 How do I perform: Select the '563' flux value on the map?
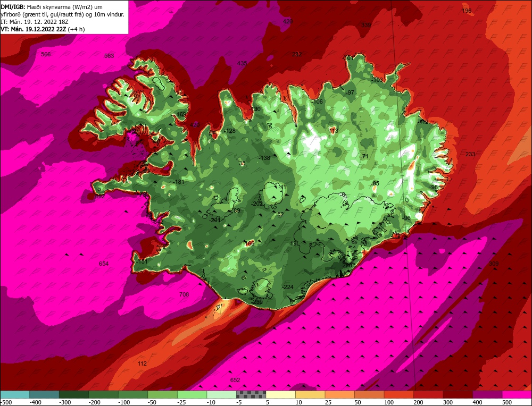109,56
